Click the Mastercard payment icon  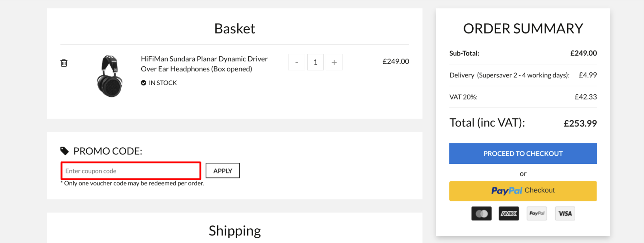[482, 214]
